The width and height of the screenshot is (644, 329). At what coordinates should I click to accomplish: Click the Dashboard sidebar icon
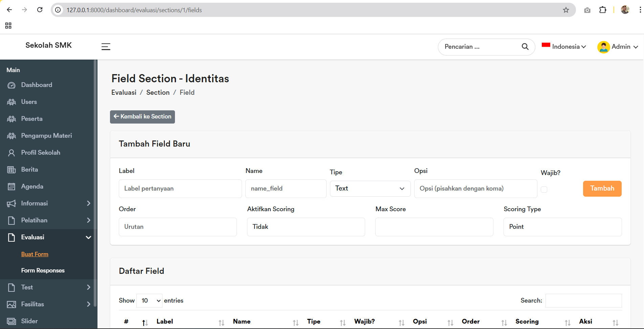pyautogui.click(x=12, y=85)
